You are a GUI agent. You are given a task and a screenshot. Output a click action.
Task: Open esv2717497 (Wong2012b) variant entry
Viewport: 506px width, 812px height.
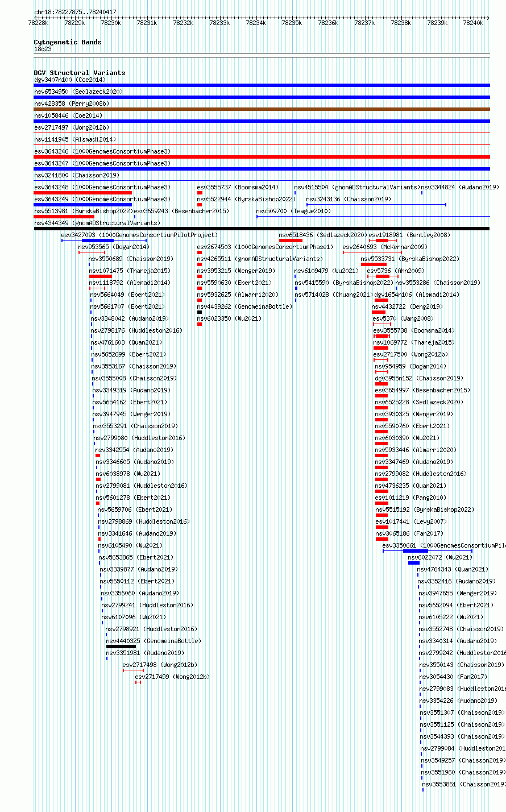pos(72,127)
